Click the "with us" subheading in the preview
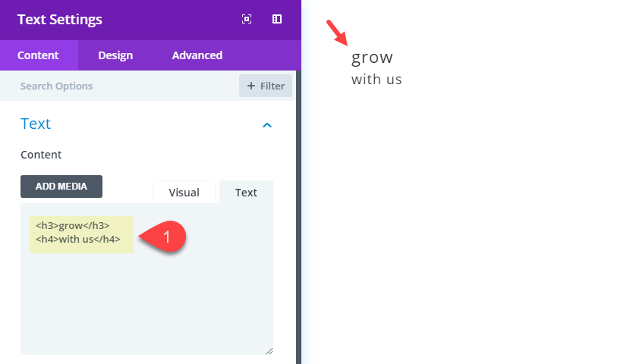The width and height of the screenshot is (630, 364). click(376, 79)
